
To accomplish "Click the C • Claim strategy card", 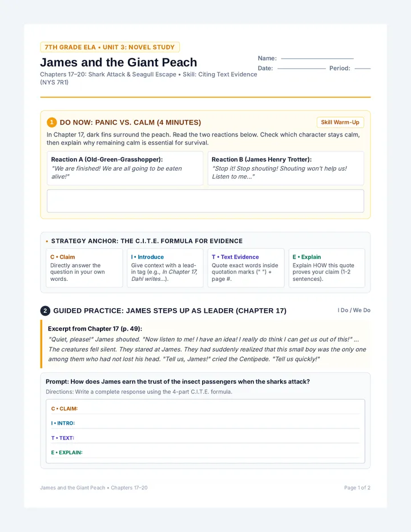I will pyautogui.click(x=84, y=268).
